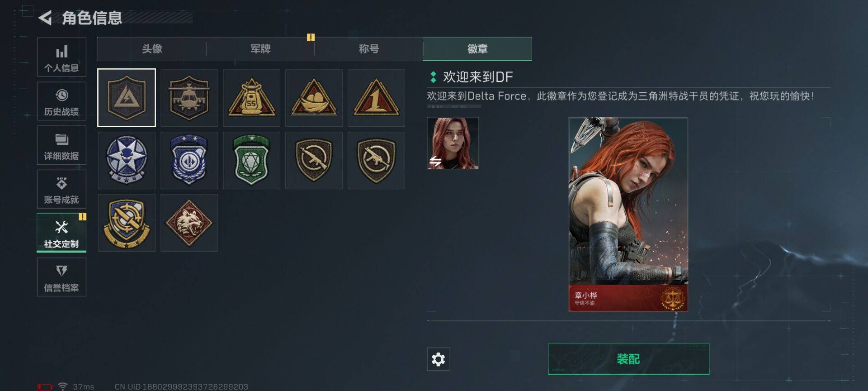Choose the gold crossed knife shield badge
Viewport: 868px width, 391px height.
(x=127, y=223)
